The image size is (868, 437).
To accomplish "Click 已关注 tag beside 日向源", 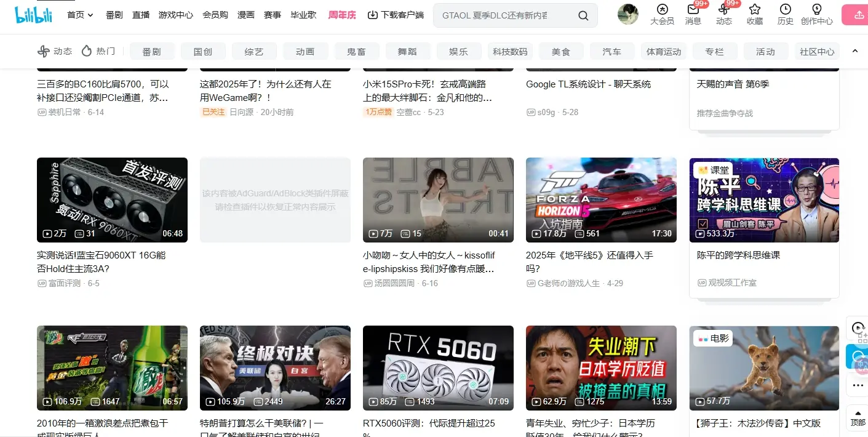I will pyautogui.click(x=213, y=112).
